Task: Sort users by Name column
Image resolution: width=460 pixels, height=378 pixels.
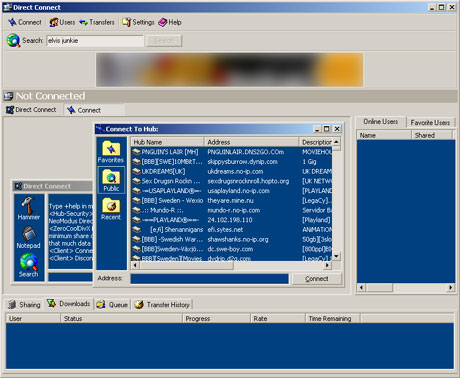Action: pos(384,135)
